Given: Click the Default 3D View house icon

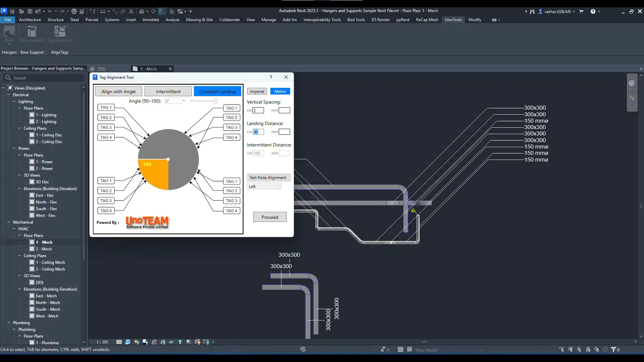Looking at the screenshot, I should [142, 11].
